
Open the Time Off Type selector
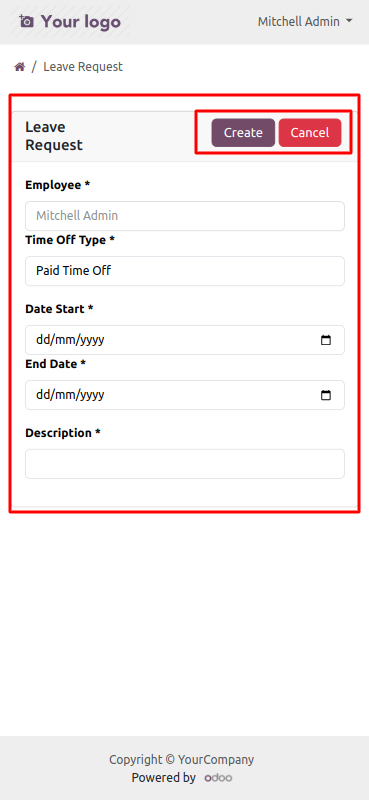tap(185, 271)
